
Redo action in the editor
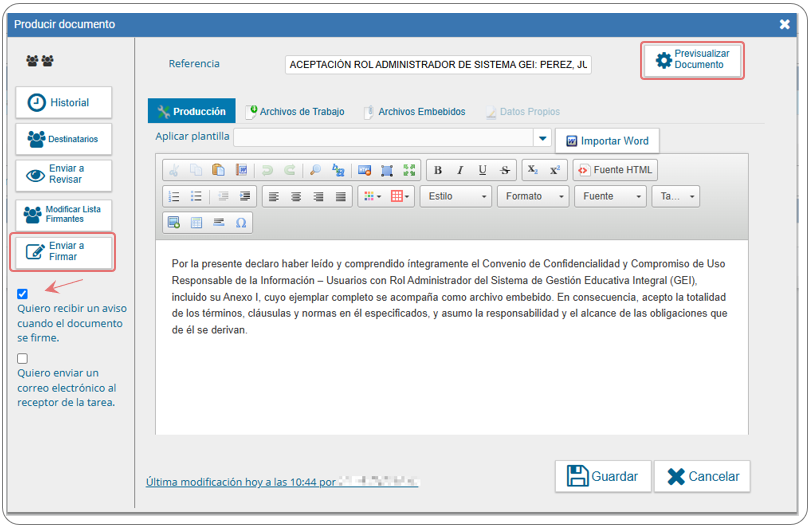tap(290, 170)
